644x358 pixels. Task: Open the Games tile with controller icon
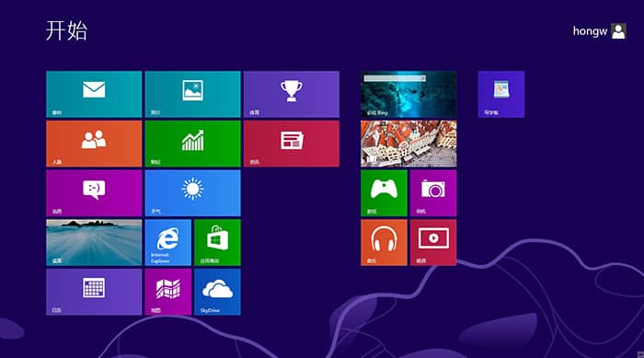(x=384, y=192)
